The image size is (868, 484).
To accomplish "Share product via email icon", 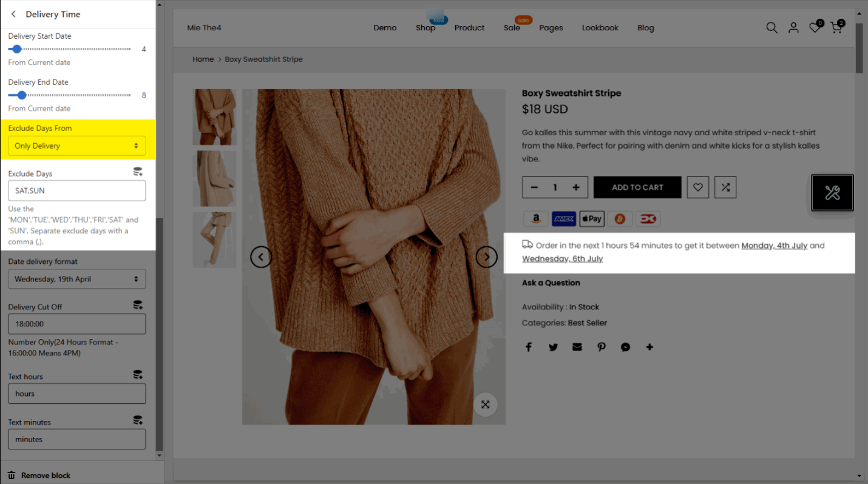I will click(x=577, y=347).
